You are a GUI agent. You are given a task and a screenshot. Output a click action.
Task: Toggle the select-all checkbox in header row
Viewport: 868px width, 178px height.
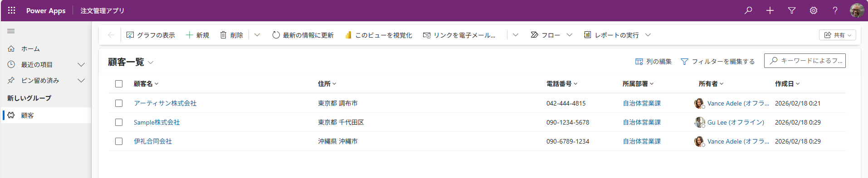tap(119, 84)
